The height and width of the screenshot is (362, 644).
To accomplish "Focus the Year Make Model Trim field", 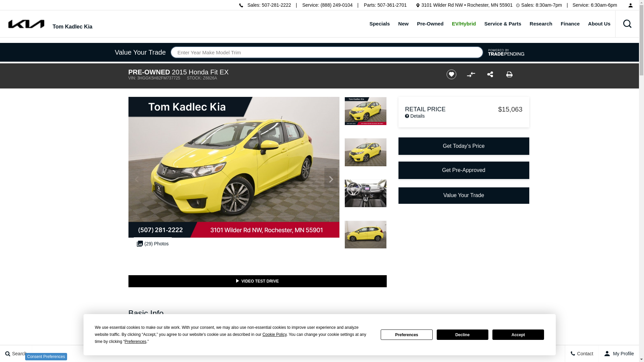I will [x=327, y=52].
